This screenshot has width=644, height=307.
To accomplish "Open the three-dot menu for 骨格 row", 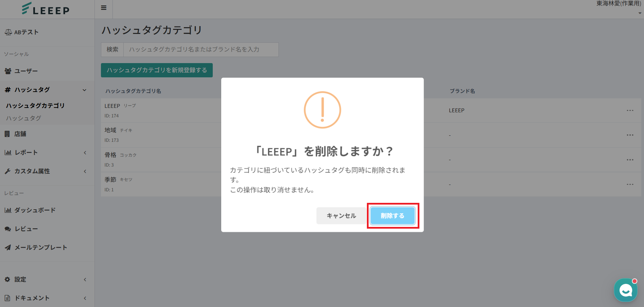I will [x=630, y=160].
